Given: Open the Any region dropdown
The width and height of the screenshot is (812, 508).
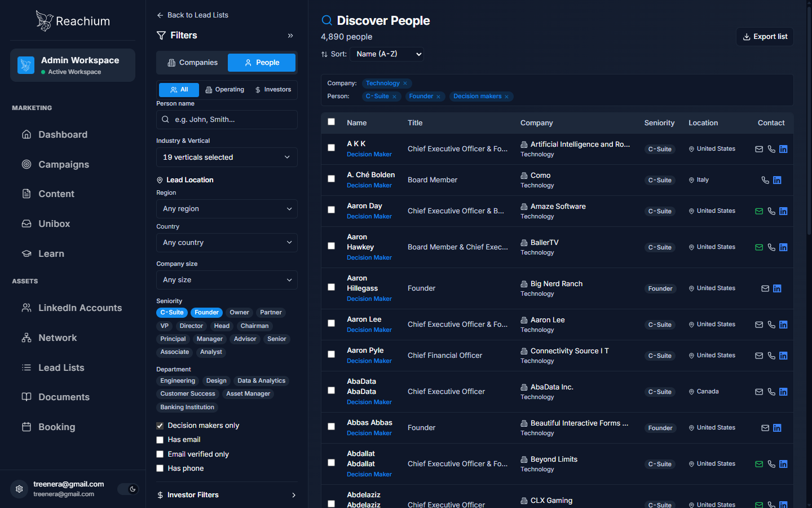Looking at the screenshot, I should point(227,209).
